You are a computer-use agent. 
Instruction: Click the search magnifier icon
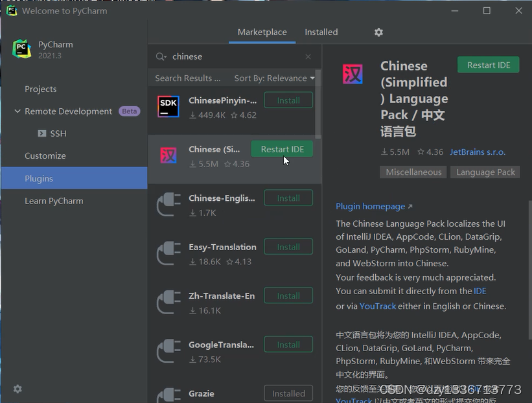click(161, 56)
